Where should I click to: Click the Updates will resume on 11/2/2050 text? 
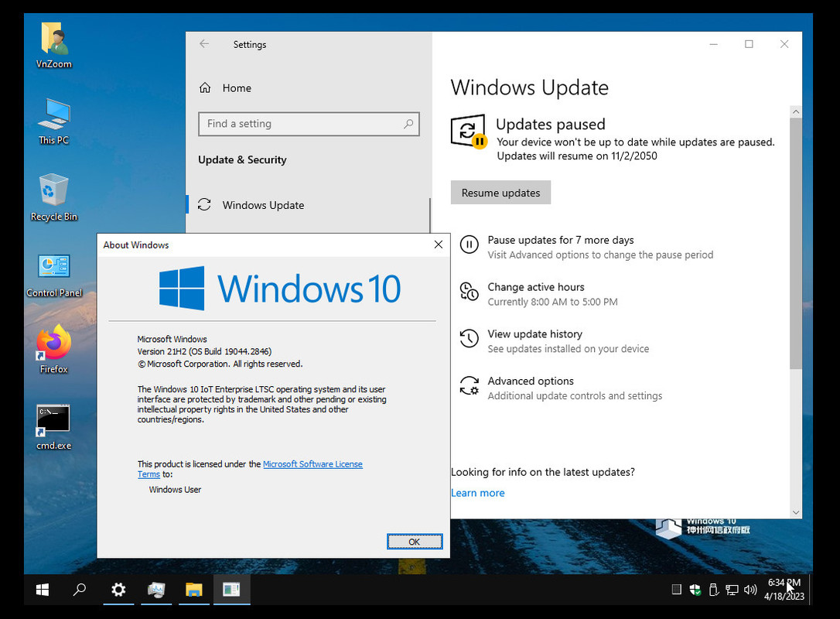pos(577,156)
